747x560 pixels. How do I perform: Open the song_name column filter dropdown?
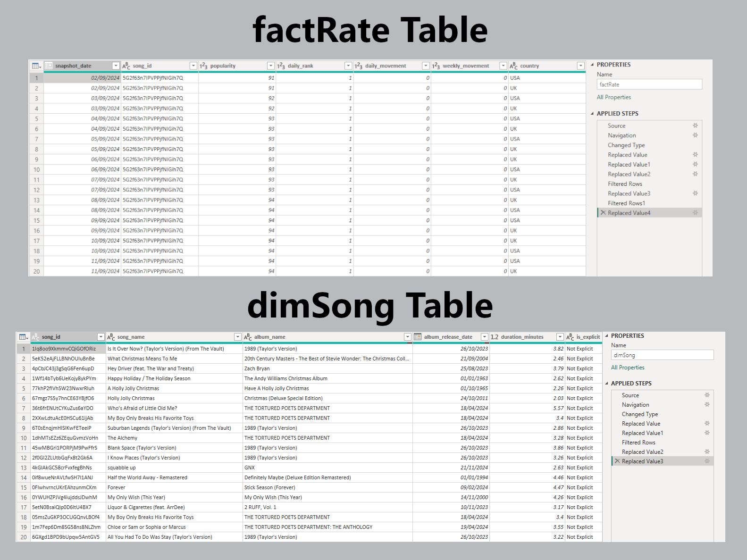click(x=238, y=337)
